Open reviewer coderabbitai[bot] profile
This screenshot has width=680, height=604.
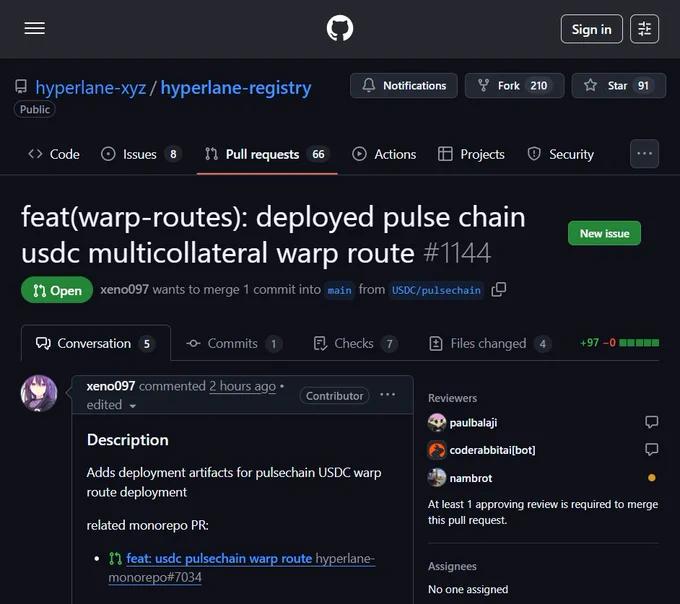click(x=492, y=450)
